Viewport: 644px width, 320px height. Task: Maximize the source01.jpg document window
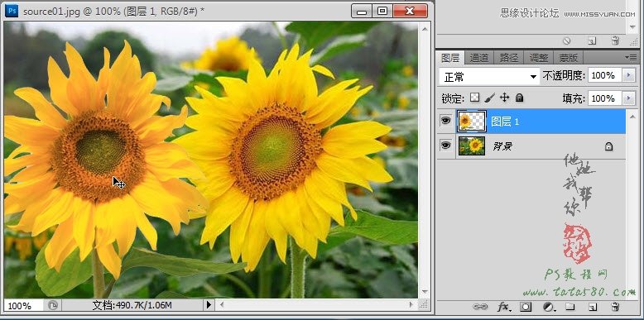(382, 11)
